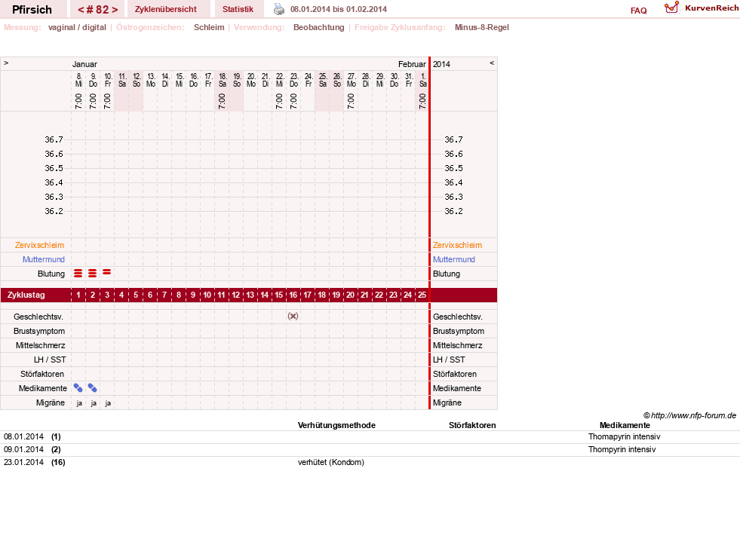Image resolution: width=740 pixels, height=560 pixels.
Task: Open the FAQ link
Action: pos(638,11)
